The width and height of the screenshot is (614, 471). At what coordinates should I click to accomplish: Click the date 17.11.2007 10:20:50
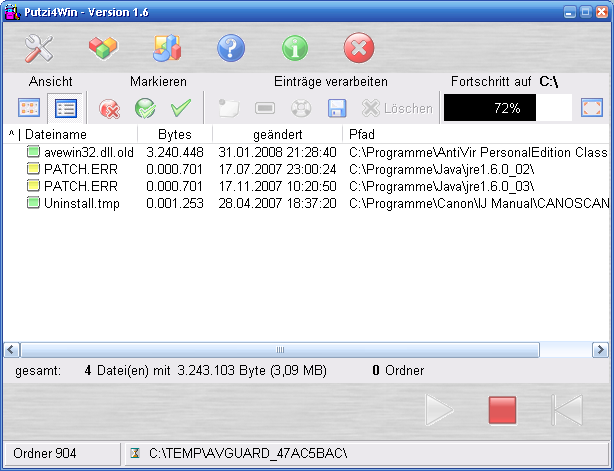click(x=277, y=186)
